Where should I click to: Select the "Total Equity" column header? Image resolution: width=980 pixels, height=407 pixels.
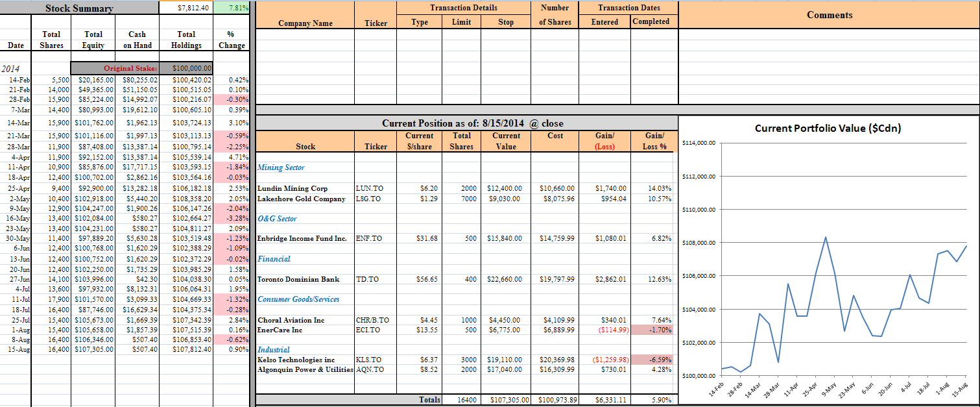coord(93,40)
